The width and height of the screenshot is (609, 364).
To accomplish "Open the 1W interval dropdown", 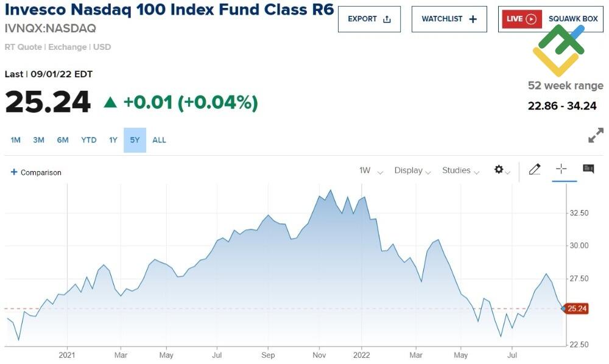I will 370,171.
